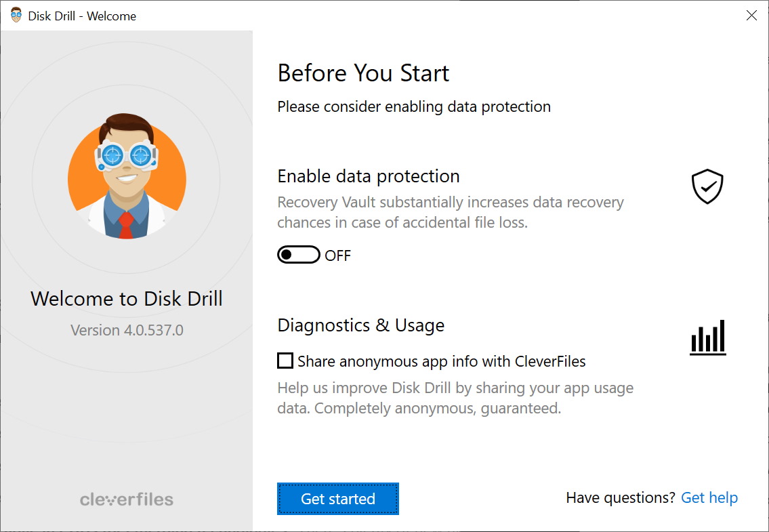Check Share anonymous app info checkbox
The width and height of the screenshot is (769, 532).
285,361
